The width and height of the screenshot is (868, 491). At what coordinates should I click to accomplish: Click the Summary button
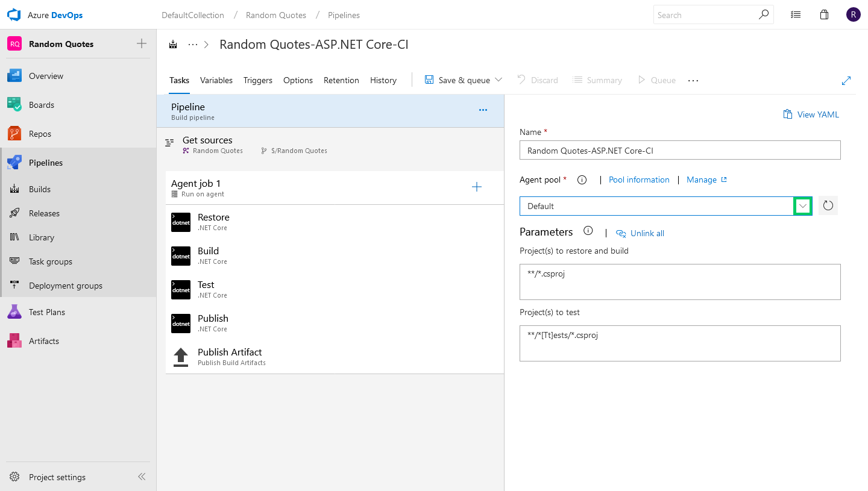pyautogui.click(x=597, y=80)
